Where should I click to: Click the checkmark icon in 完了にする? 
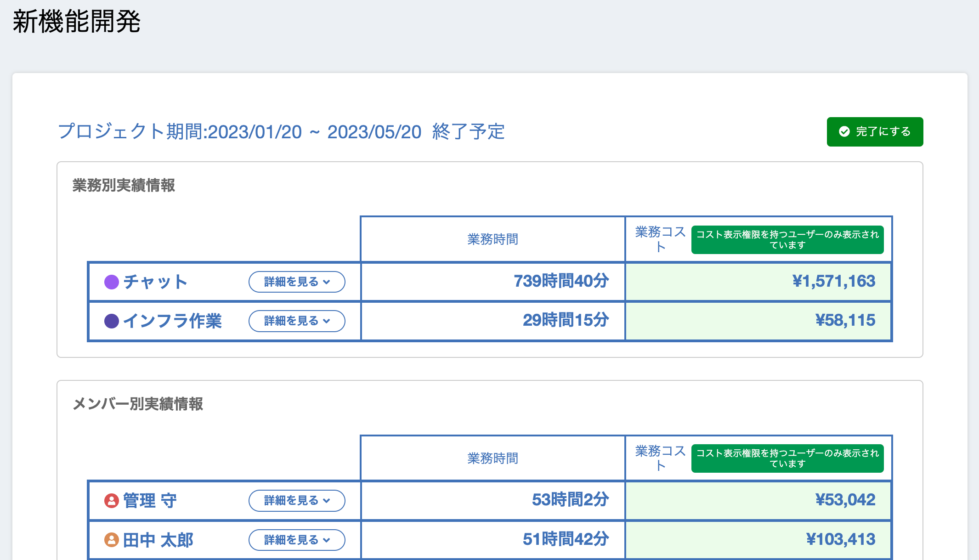pos(844,132)
